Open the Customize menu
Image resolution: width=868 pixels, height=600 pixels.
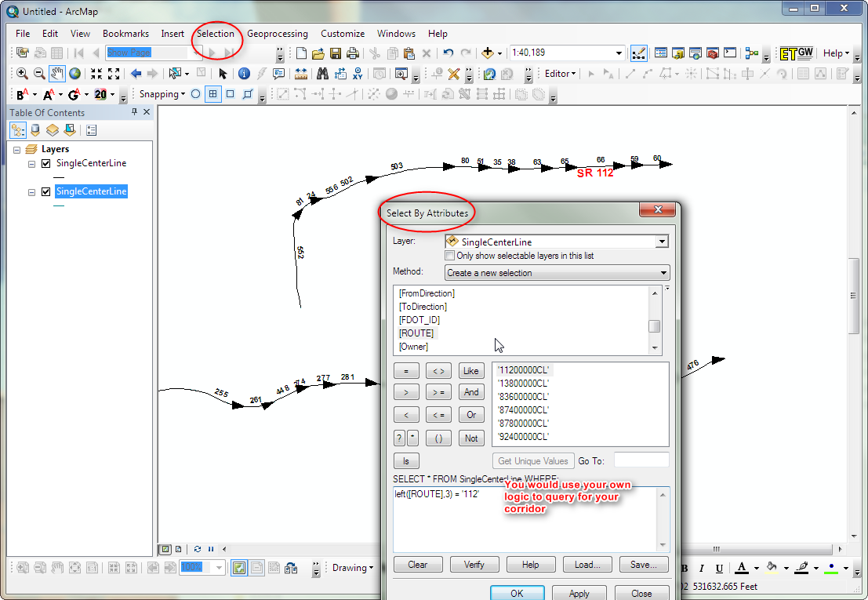343,34
